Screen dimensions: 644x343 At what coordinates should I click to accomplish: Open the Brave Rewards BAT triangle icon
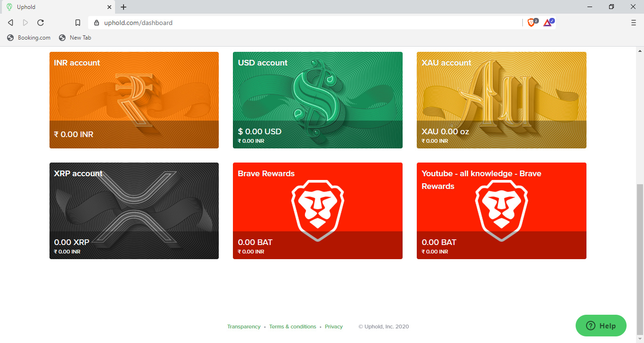click(x=548, y=22)
